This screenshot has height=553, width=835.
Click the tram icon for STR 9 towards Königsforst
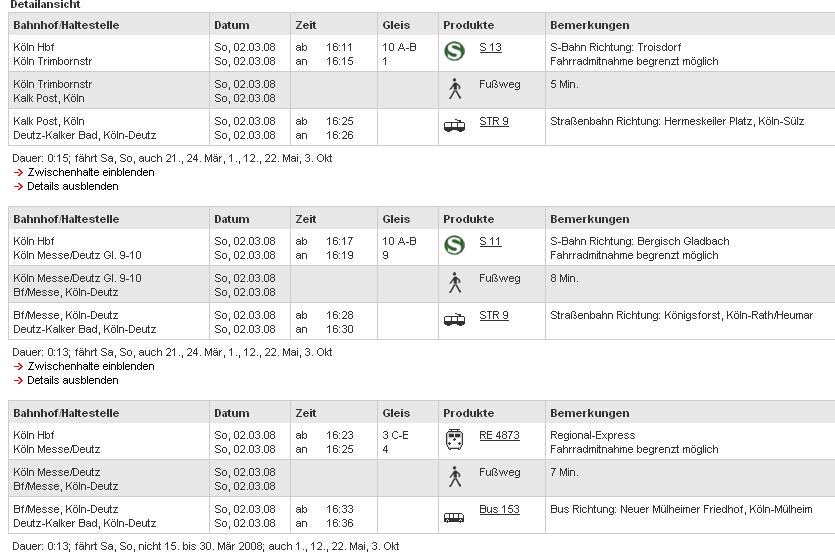(x=454, y=320)
